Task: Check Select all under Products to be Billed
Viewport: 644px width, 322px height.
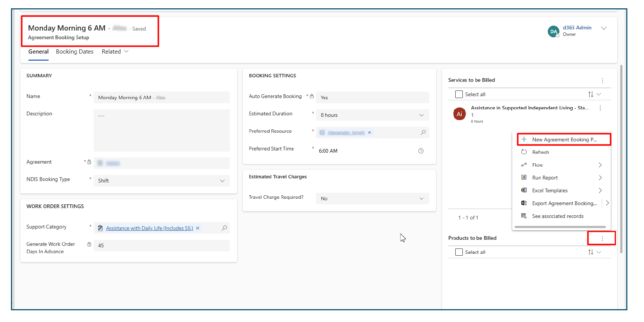Action: click(459, 252)
